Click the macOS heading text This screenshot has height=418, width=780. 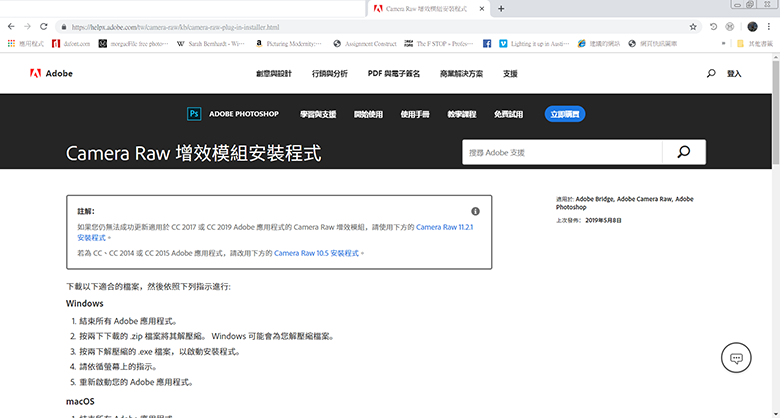coord(80,402)
